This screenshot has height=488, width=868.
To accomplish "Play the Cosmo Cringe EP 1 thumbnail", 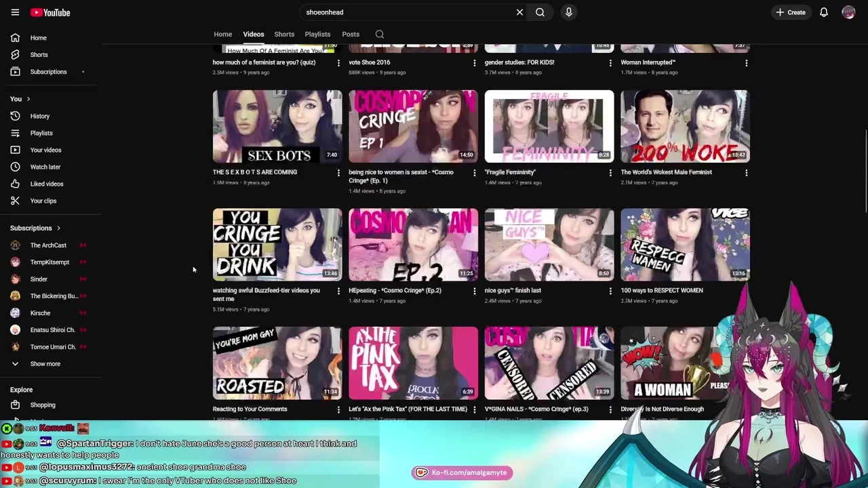I will point(413,126).
